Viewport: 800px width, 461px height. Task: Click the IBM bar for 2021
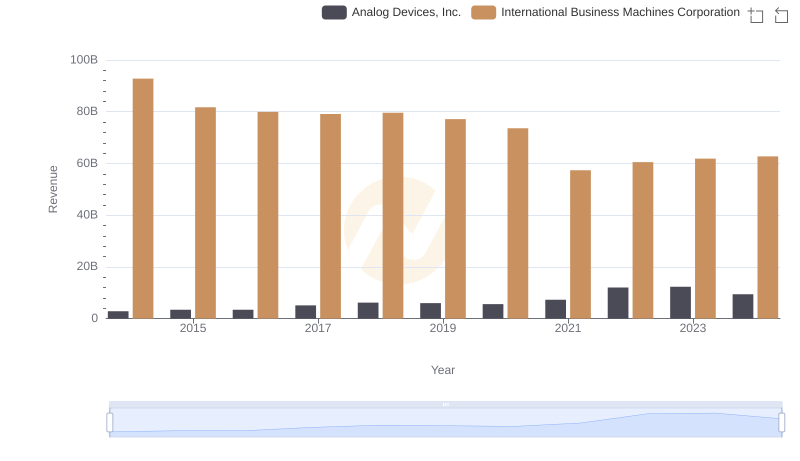coord(580,244)
